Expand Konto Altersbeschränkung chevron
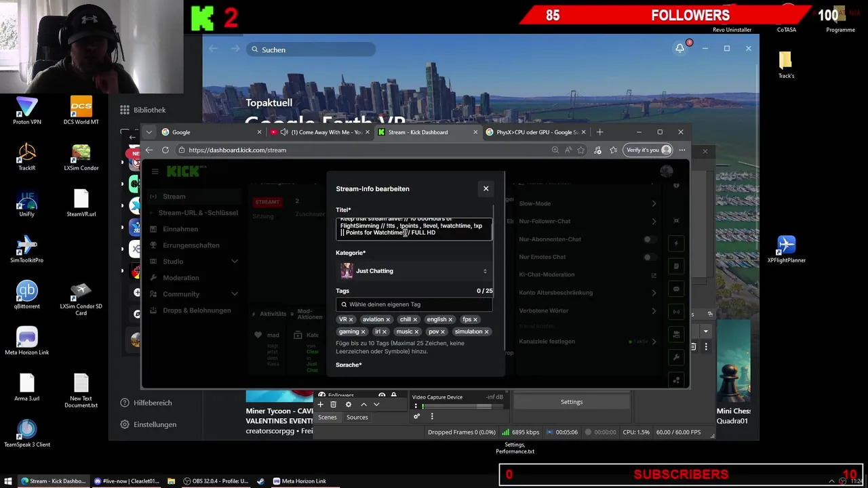Viewport: 868px width, 488px height. pos(654,293)
